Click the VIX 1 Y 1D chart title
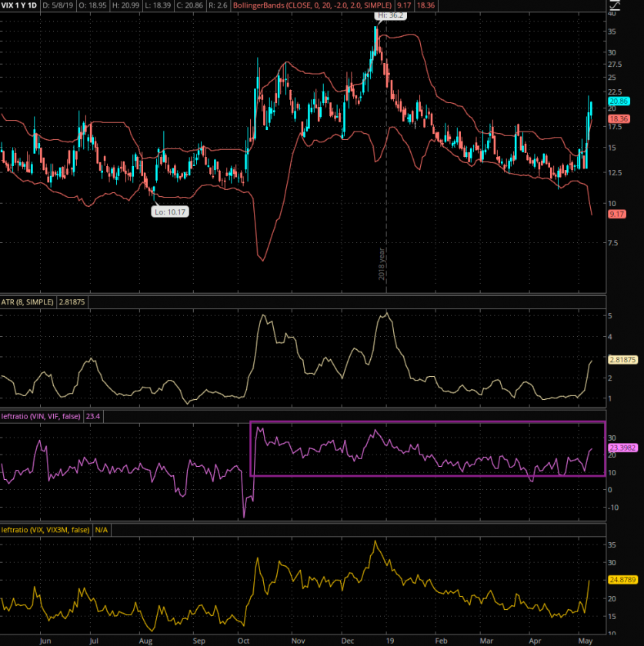 (18, 5)
